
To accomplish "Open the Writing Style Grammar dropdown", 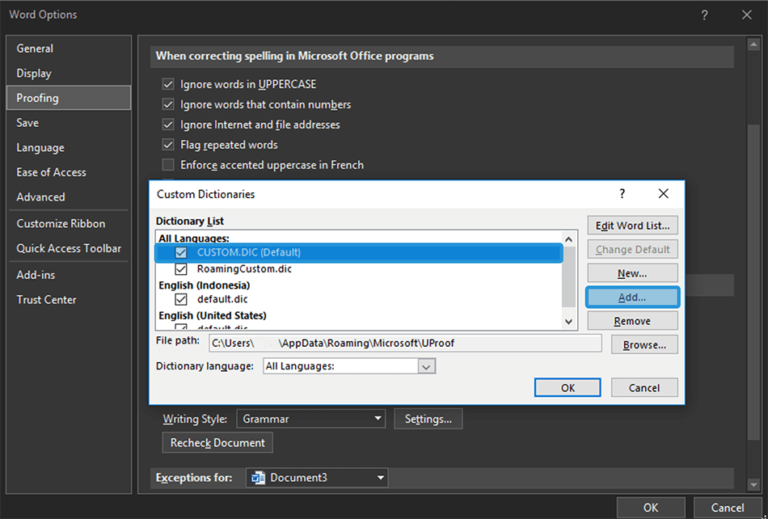I will pyautogui.click(x=311, y=419).
